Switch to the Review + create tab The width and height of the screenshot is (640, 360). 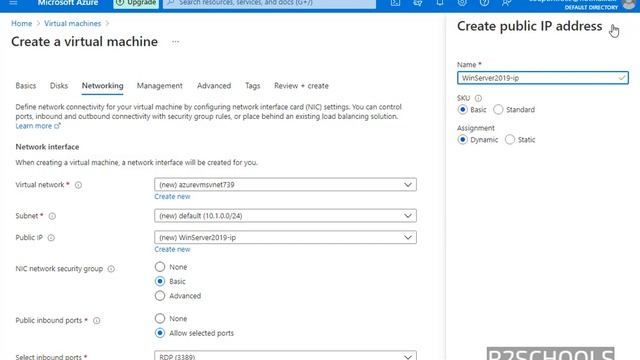pos(301,86)
